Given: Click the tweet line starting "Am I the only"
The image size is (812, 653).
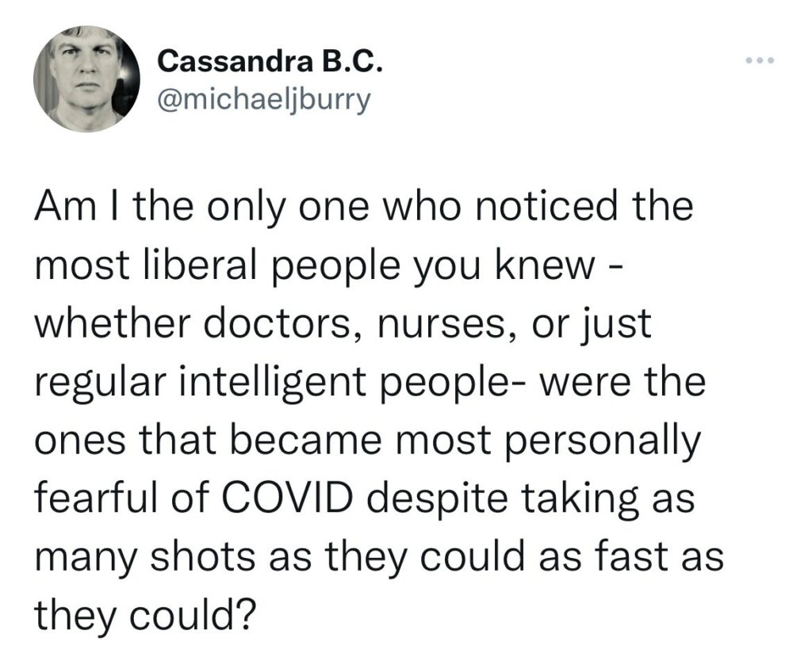Looking at the screenshot, I should [x=364, y=206].
